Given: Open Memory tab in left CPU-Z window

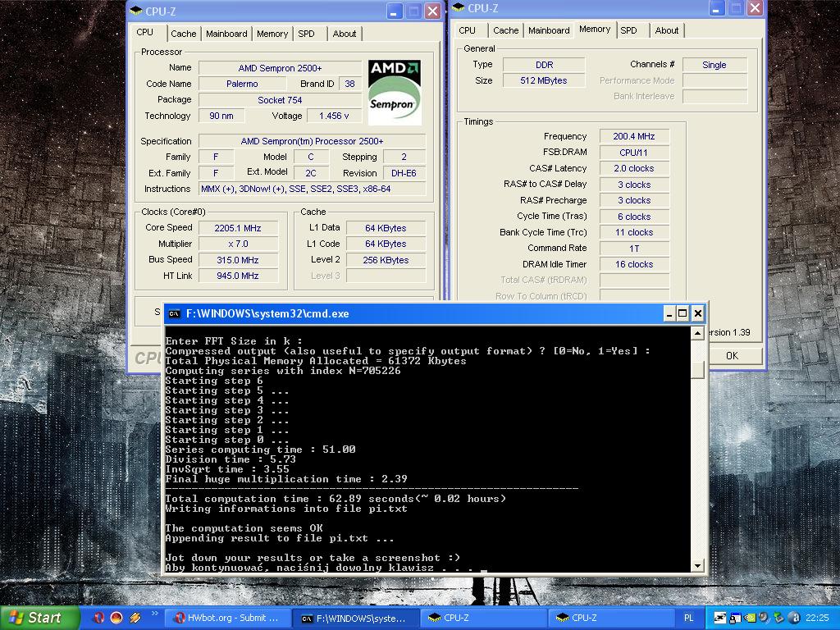Looking at the screenshot, I should tap(272, 33).
